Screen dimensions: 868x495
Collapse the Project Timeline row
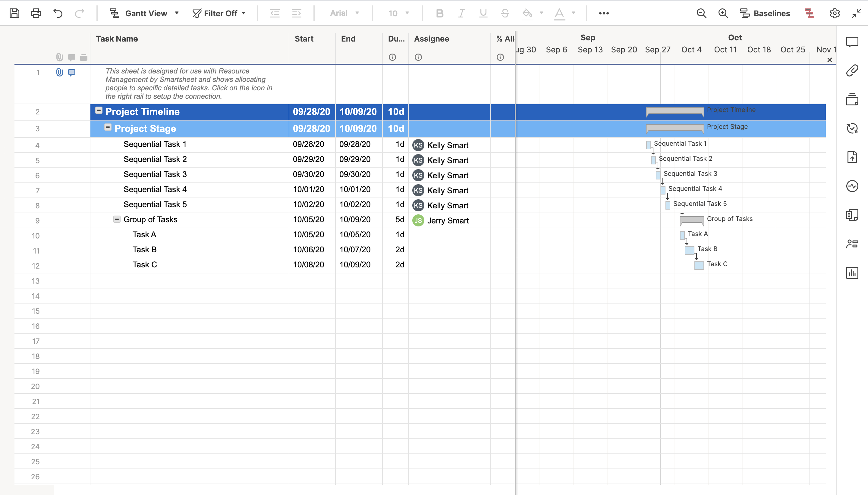[99, 111]
